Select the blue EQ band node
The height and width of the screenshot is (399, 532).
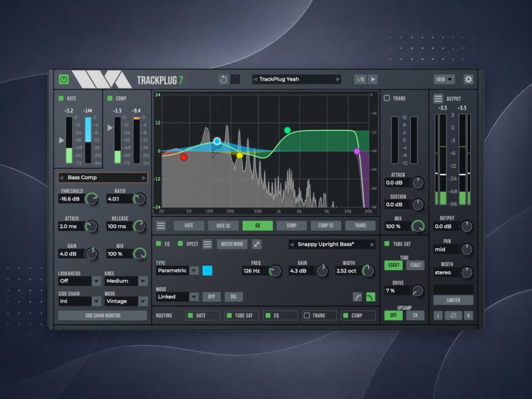point(217,141)
